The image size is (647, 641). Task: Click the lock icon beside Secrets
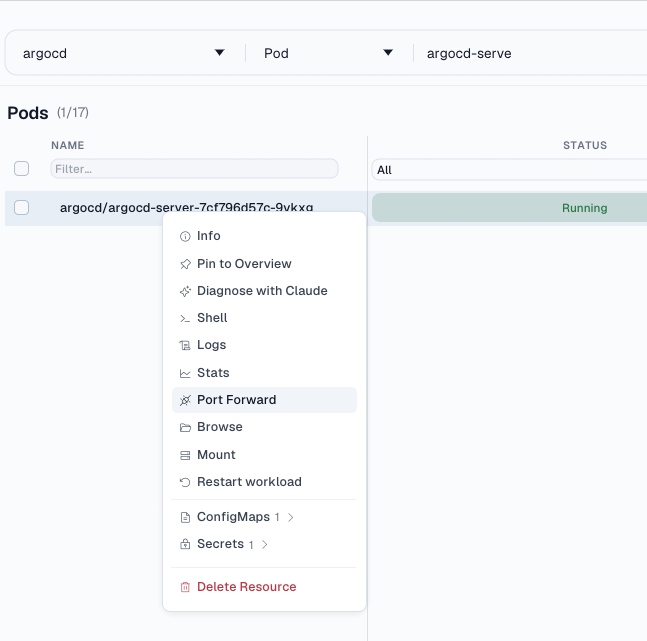(185, 544)
